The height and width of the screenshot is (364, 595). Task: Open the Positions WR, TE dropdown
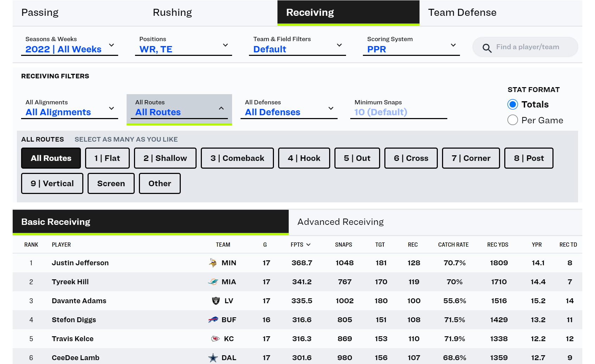(x=184, y=45)
